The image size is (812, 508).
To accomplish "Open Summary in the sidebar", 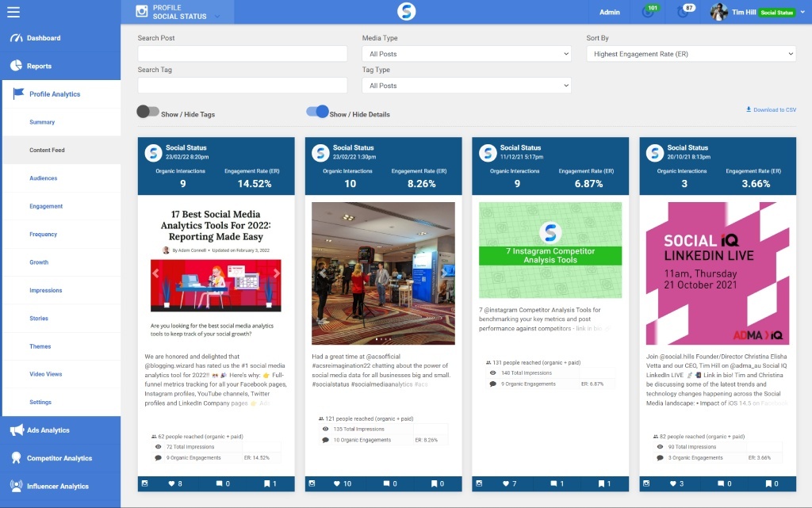I will (42, 122).
